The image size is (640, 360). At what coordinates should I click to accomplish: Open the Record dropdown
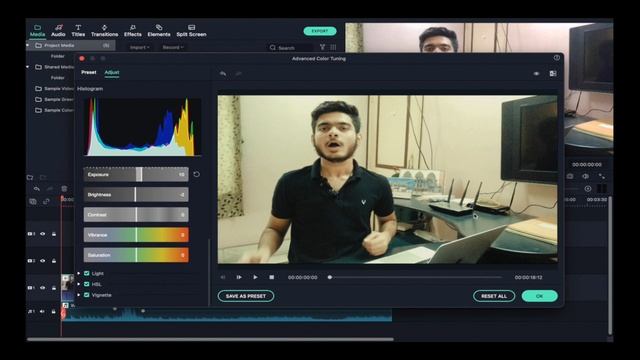pyautogui.click(x=173, y=47)
